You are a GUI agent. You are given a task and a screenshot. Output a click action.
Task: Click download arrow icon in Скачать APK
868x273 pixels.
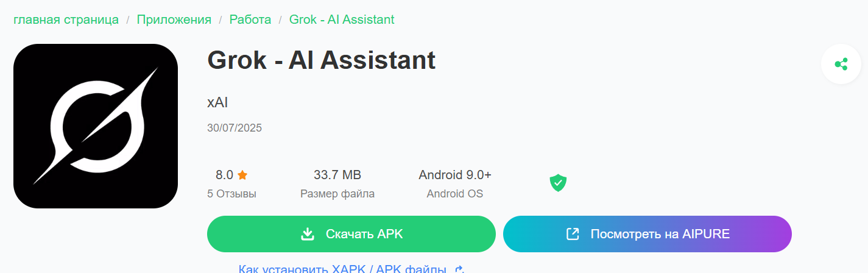tap(308, 234)
